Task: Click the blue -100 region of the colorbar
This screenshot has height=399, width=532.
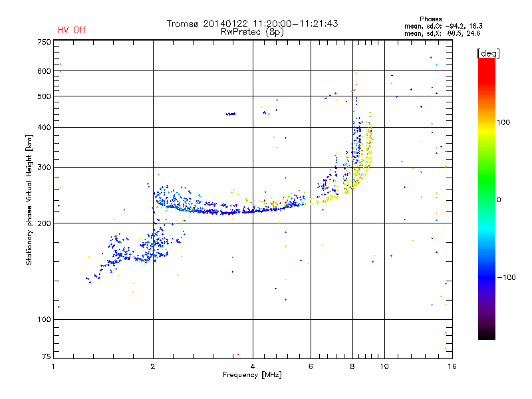Action: coord(487,277)
